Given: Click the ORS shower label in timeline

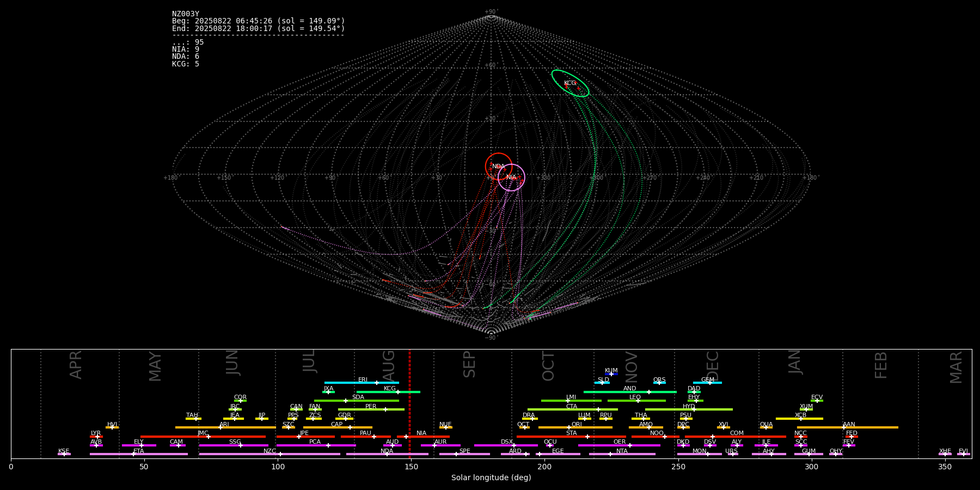Looking at the screenshot, I should click(x=659, y=380).
